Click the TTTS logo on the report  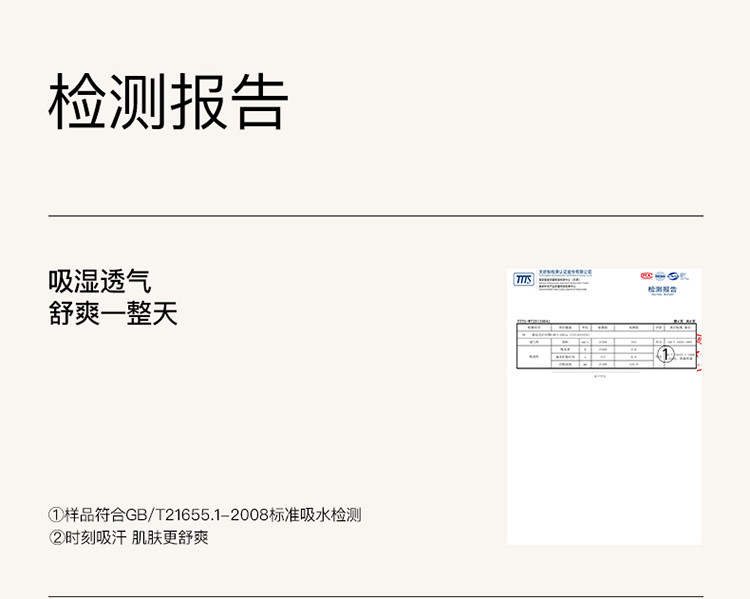pos(524,279)
